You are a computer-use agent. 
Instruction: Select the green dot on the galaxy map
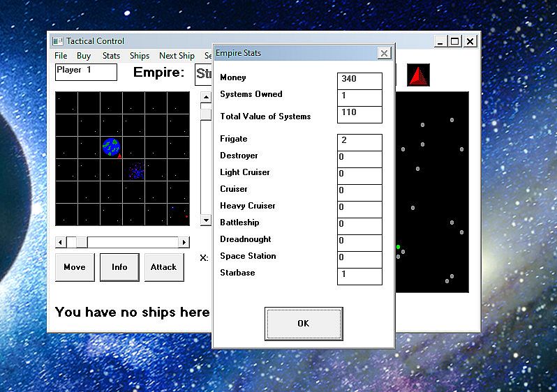click(399, 247)
